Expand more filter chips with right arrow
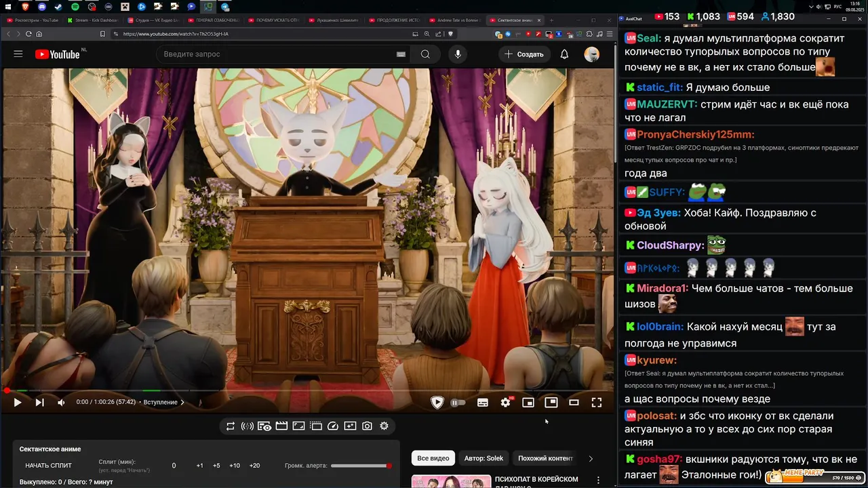868x488 pixels. click(591, 458)
